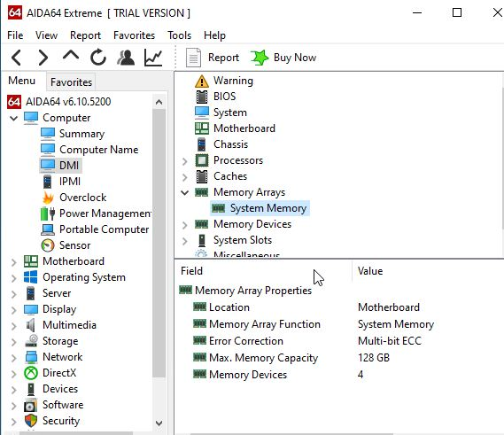Click the Operating System Windows logo icon
504x435 pixels.
pyautogui.click(x=30, y=277)
